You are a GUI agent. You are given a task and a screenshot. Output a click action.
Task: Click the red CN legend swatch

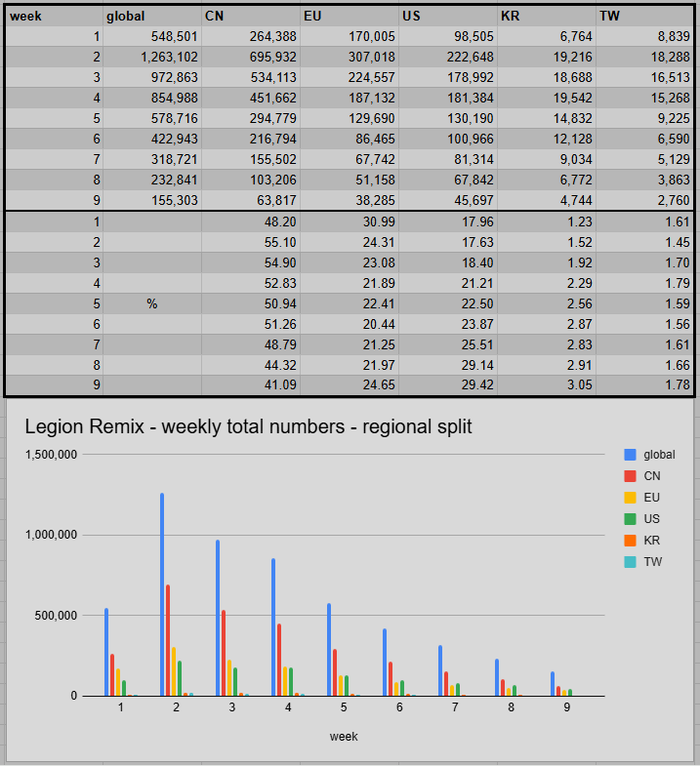coord(630,476)
